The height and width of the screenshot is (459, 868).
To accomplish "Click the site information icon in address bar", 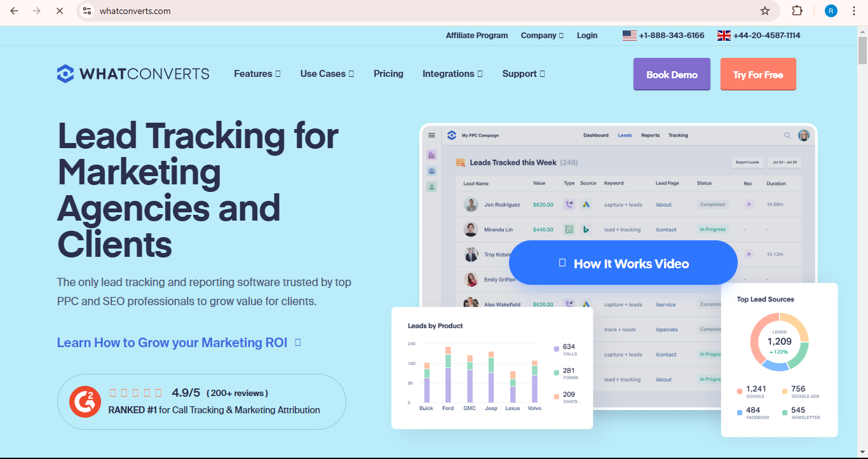I will click(x=88, y=11).
